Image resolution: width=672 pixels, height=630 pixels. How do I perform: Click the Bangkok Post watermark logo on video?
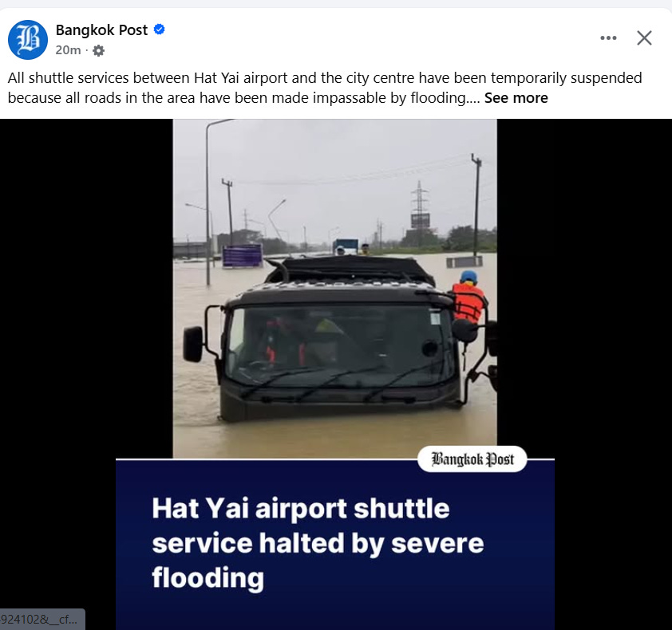click(x=472, y=459)
